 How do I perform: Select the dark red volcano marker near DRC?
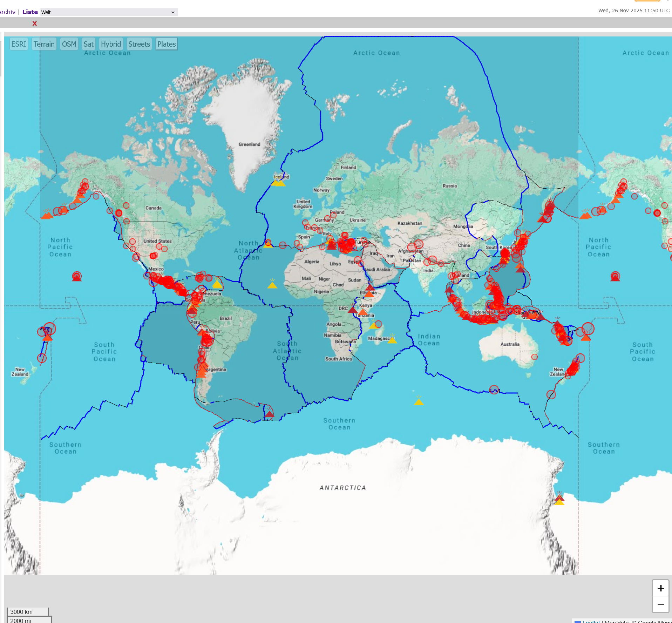click(x=353, y=310)
